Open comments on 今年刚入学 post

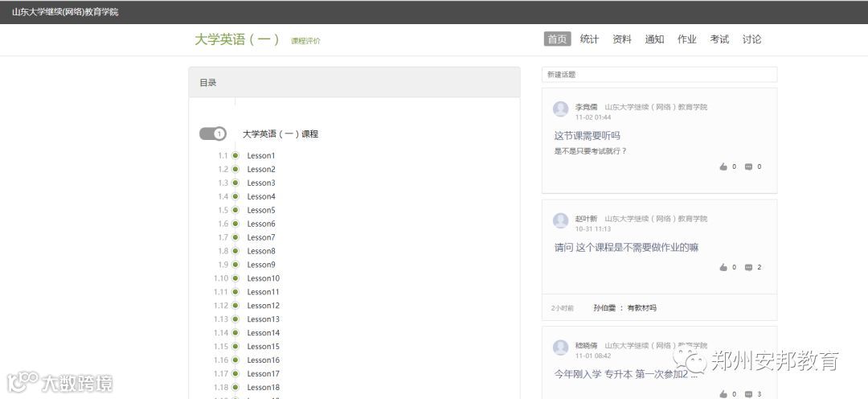tap(748, 394)
